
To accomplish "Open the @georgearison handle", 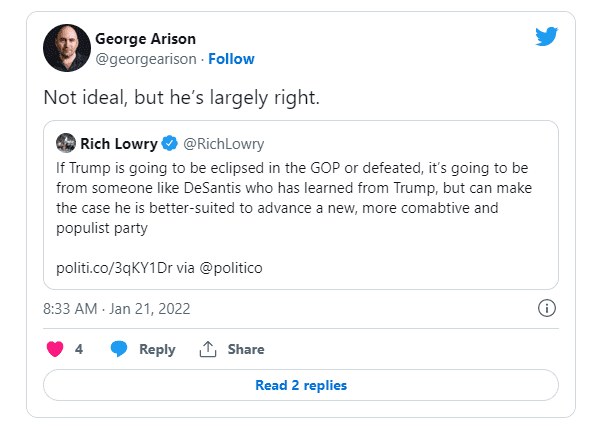I will coord(146,59).
